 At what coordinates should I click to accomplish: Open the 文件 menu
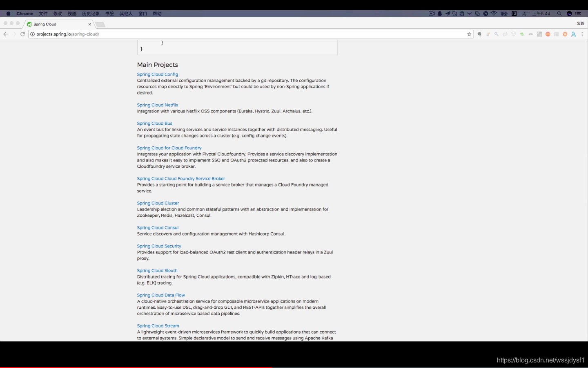point(43,13)
